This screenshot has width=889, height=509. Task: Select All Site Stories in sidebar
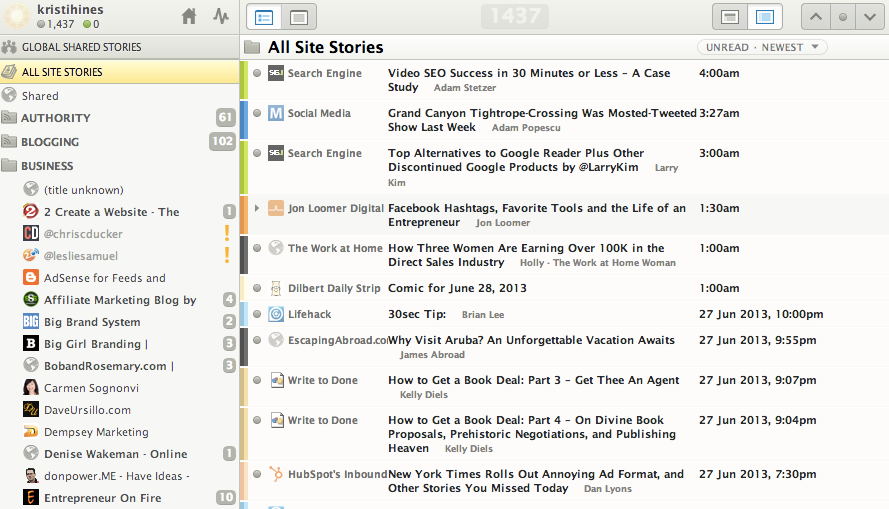pyautogui.click(x=62, y=72)
